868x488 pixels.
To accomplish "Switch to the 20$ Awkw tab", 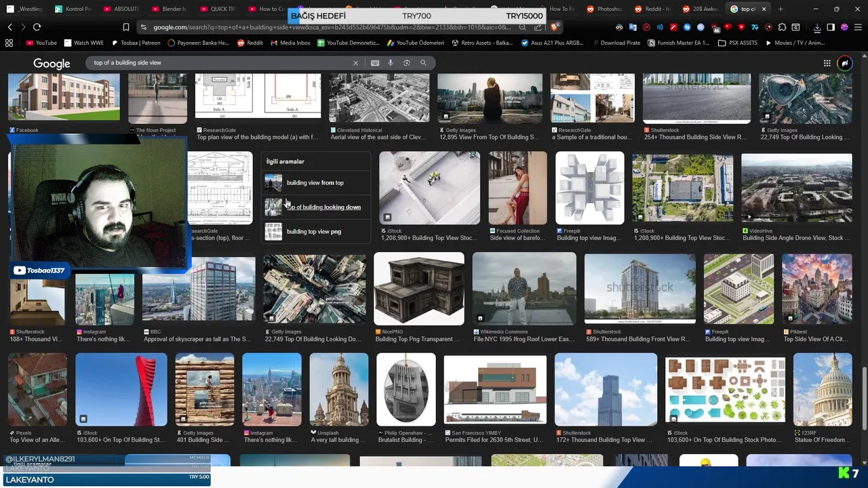I will pos(701,9).
